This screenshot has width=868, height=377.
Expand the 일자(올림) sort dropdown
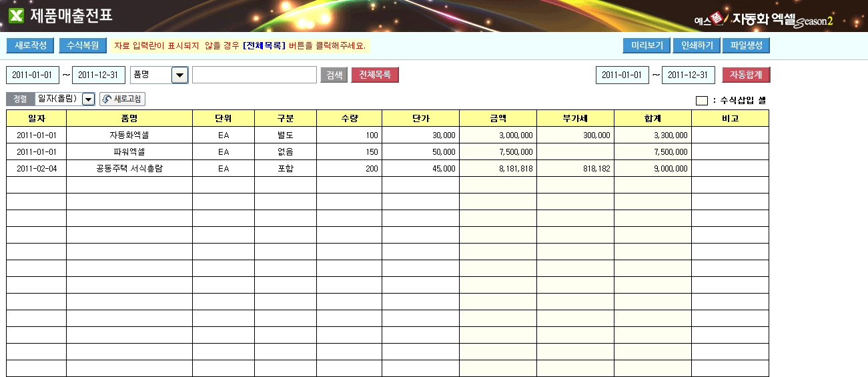88,99
